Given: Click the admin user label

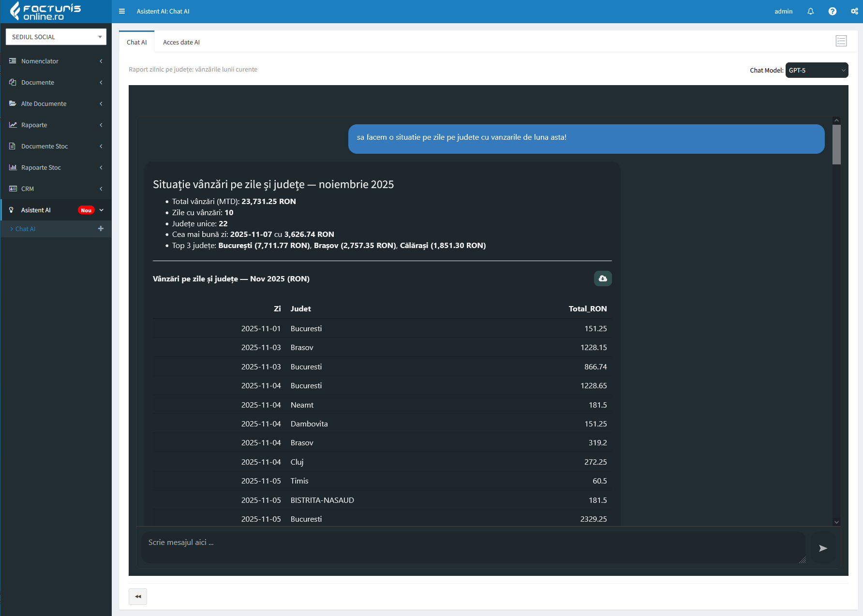Looking at the screenshot, I should [x=783, y=11].
